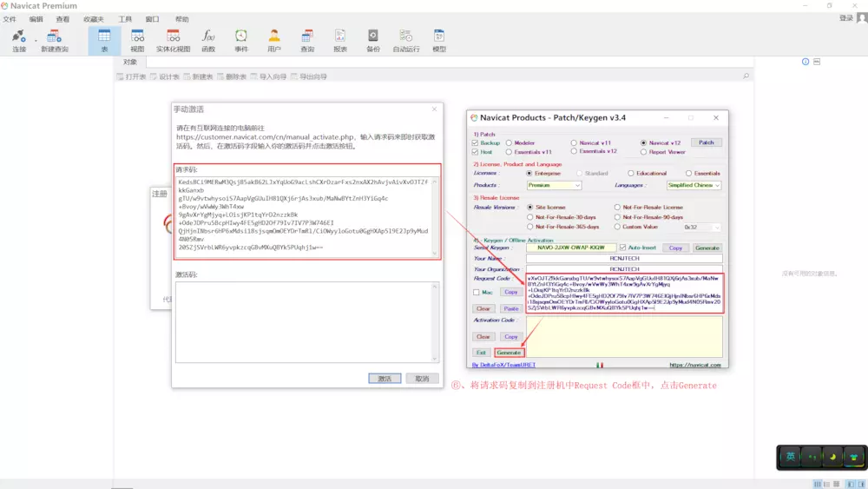Click 新建表 in the object toolbar
Viewport: 868px width, 489px height.
[198, 76]
